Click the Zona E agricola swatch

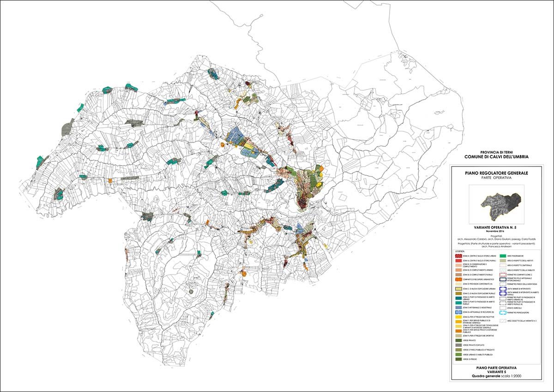503,308
